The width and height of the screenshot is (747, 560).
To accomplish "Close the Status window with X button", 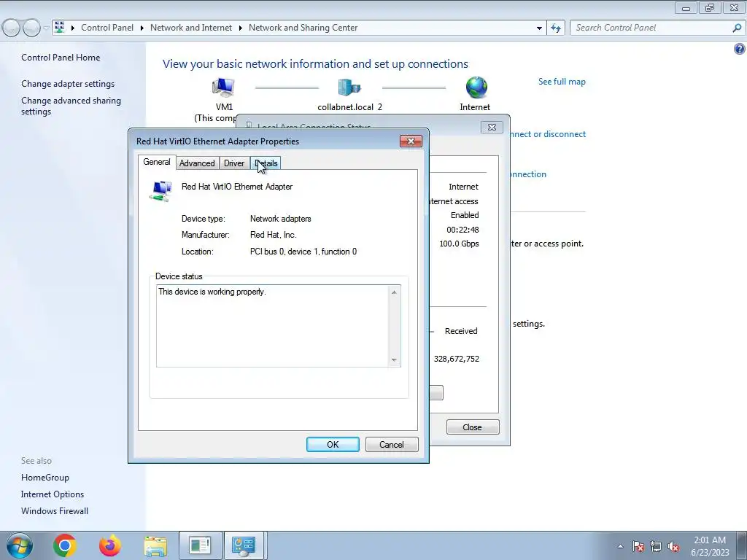I will (492, 127).
